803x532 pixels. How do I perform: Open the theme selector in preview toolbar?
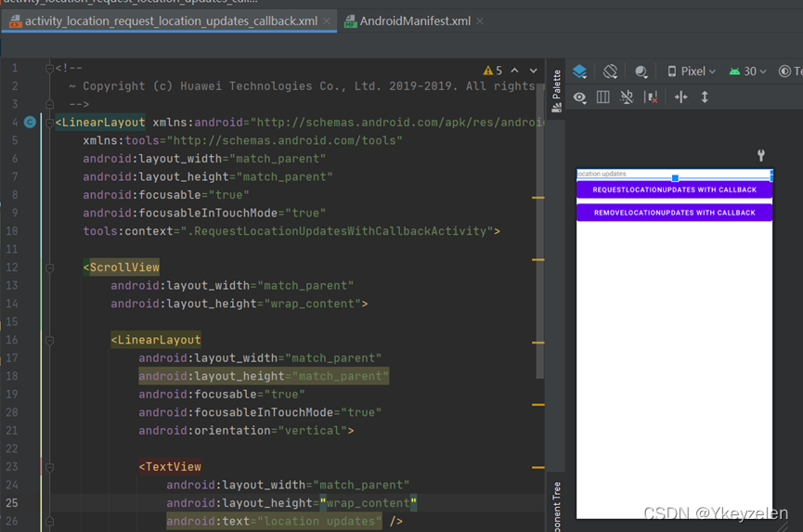click(x=790, y=71)
